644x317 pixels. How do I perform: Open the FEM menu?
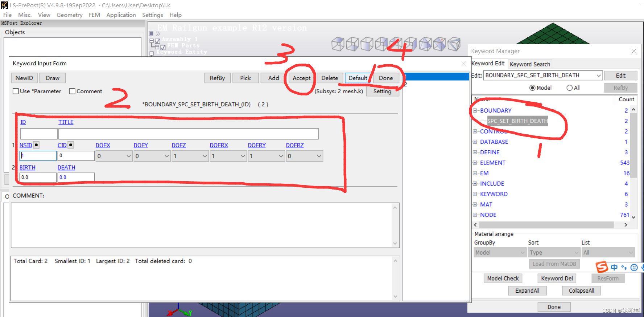[x=94, y=15]
